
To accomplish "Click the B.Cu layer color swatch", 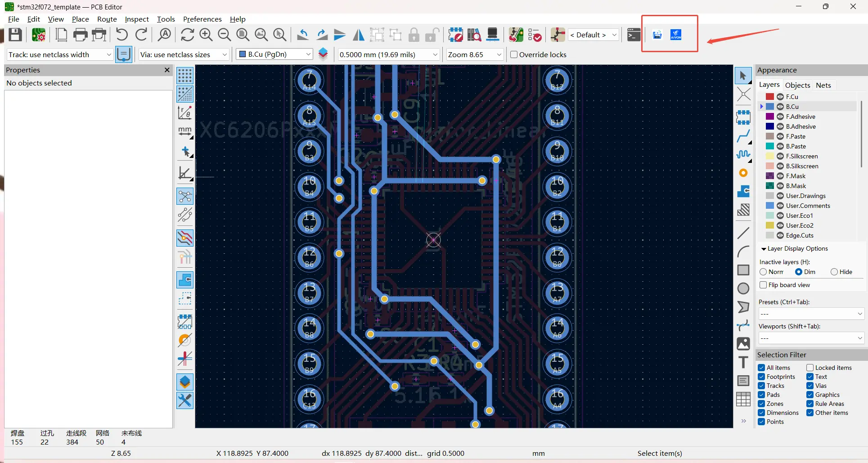I will pos(770,107).
